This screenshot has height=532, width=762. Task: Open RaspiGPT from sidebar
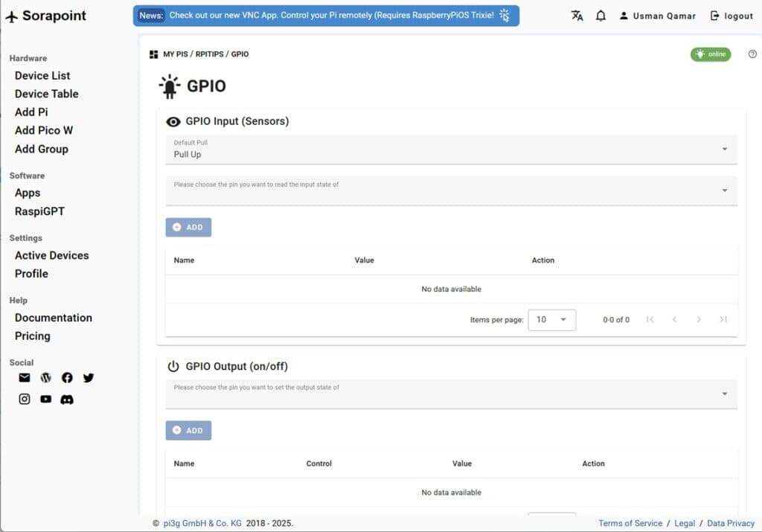tap(39, 211)
